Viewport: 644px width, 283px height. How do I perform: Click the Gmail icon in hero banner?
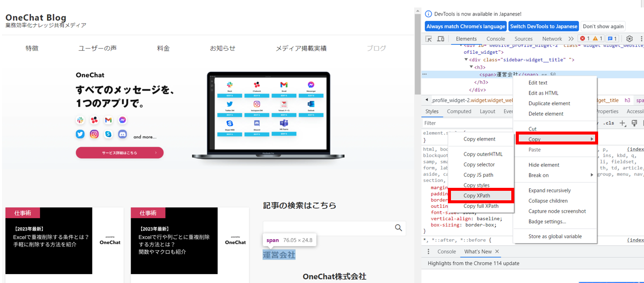[108, 120]
